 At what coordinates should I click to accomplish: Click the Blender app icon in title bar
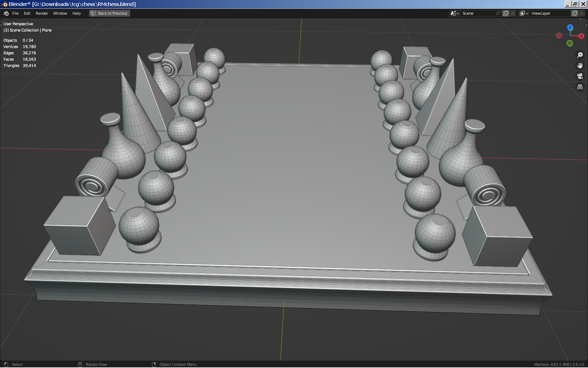[5, 4]
